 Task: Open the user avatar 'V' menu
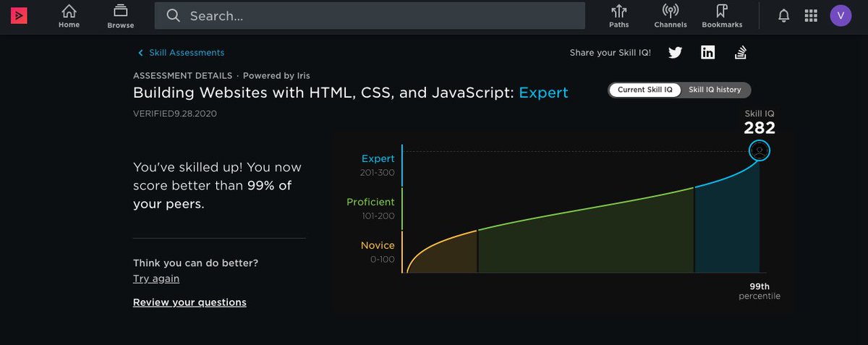[841, 15]
